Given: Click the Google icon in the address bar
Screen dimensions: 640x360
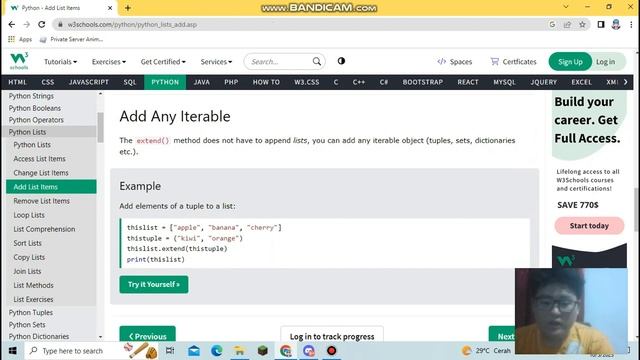Looking at the screenshot, I should click(x=552, y=24).
